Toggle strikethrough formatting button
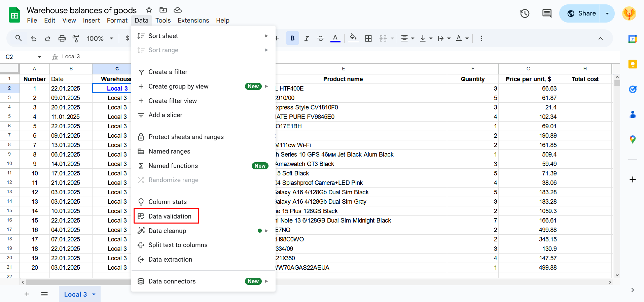This screenshot has width=644, height=302. click(321, 38)
